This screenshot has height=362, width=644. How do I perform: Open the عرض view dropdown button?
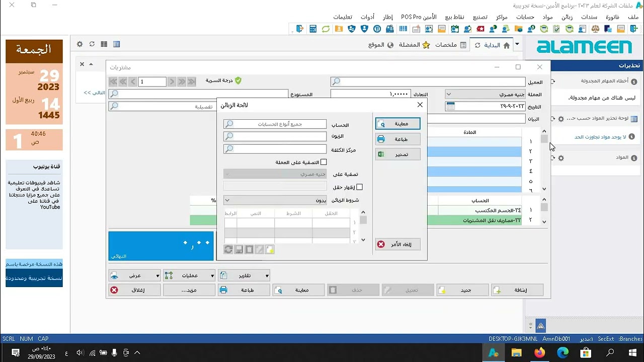134,276
